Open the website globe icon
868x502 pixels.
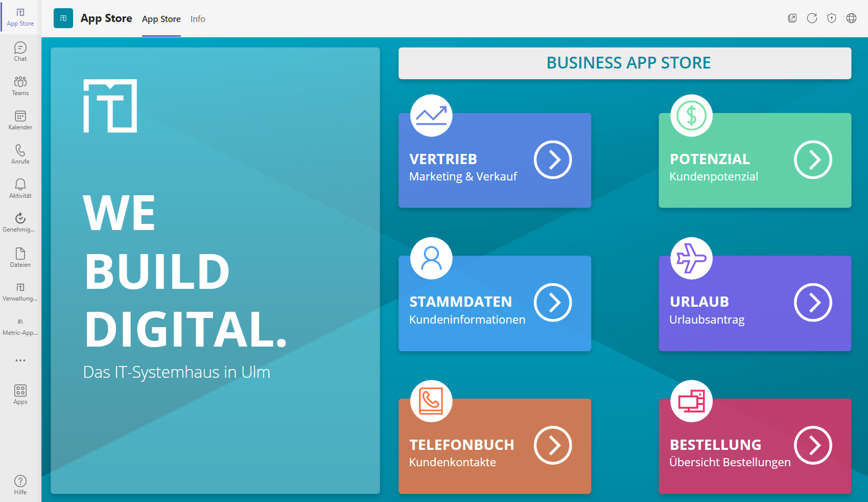coord(851,18)
